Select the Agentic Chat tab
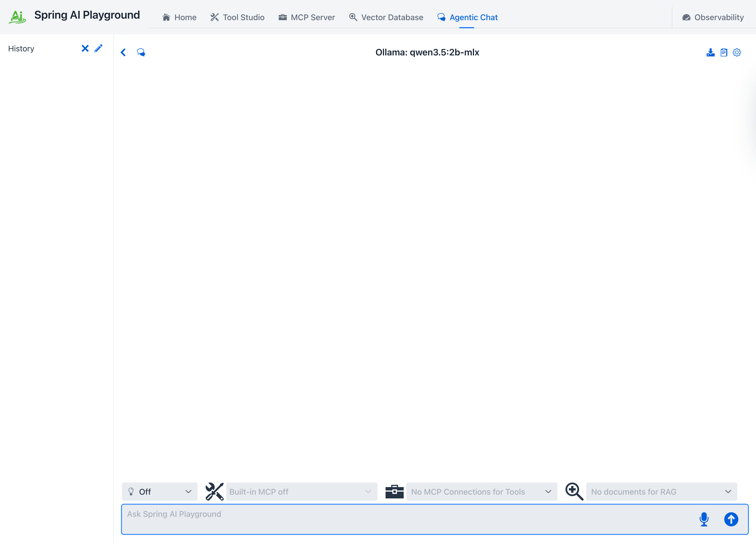This screenshot has height=544, width=756. coord(467,17)
